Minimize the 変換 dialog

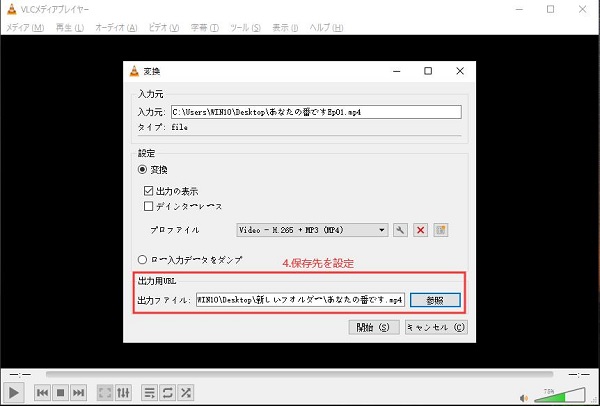click(x=397, y=71)
